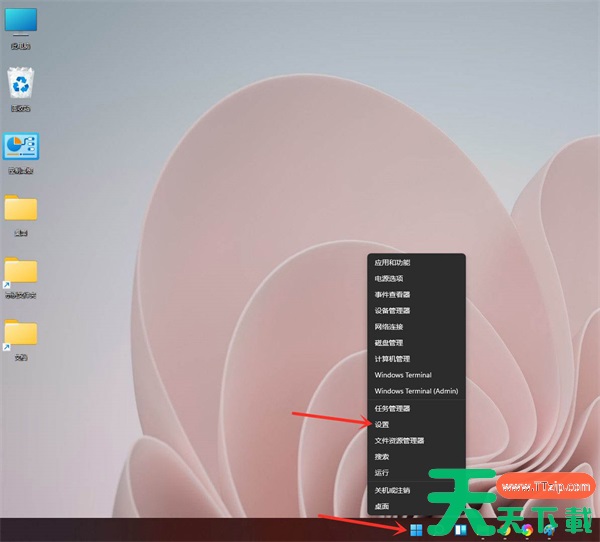Open 文件资源管理器 from the menu
Image resolution: width=600 pixels, height=542 pixels.
point(416,441)
